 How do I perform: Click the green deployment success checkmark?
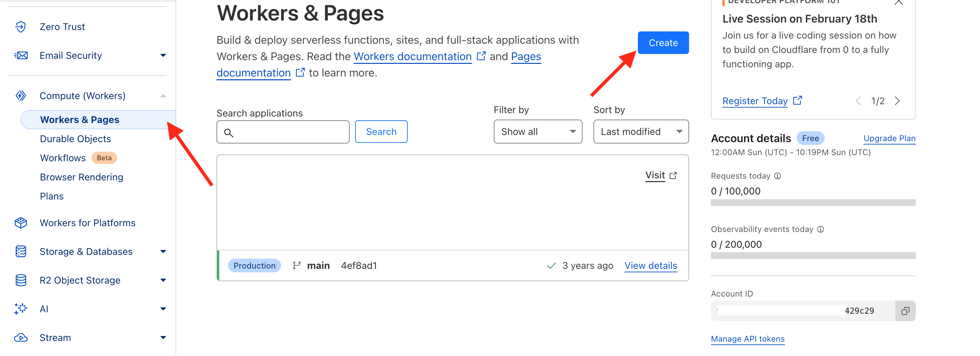click(551, 265)
